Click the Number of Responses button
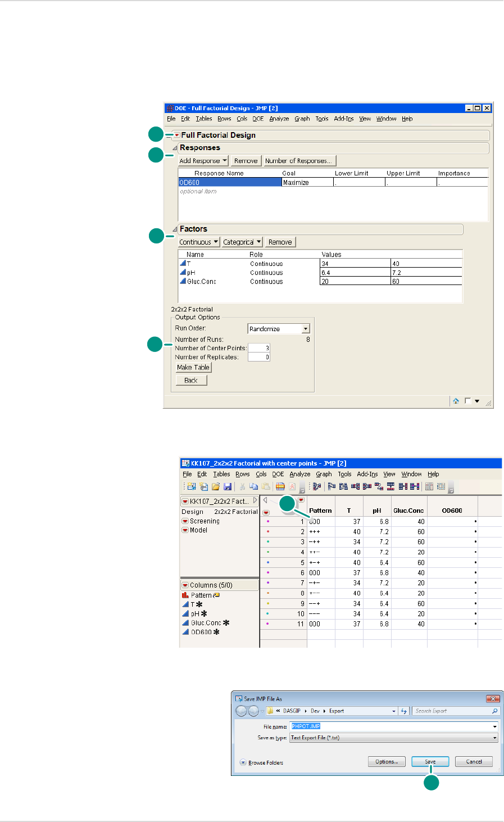The width and height of the screenshot is (504, 822). [300, 161]
